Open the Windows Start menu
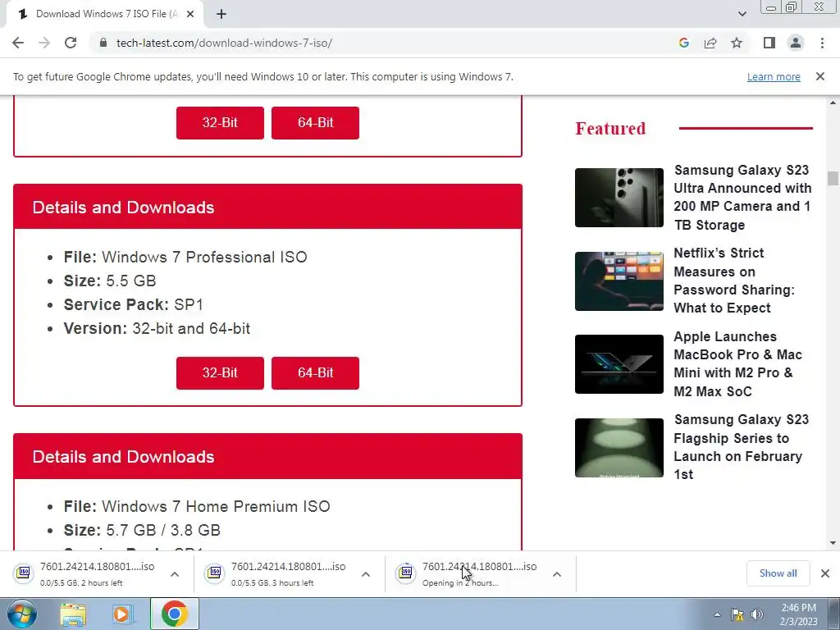This screenshot has width=840, height=630. 21,614
